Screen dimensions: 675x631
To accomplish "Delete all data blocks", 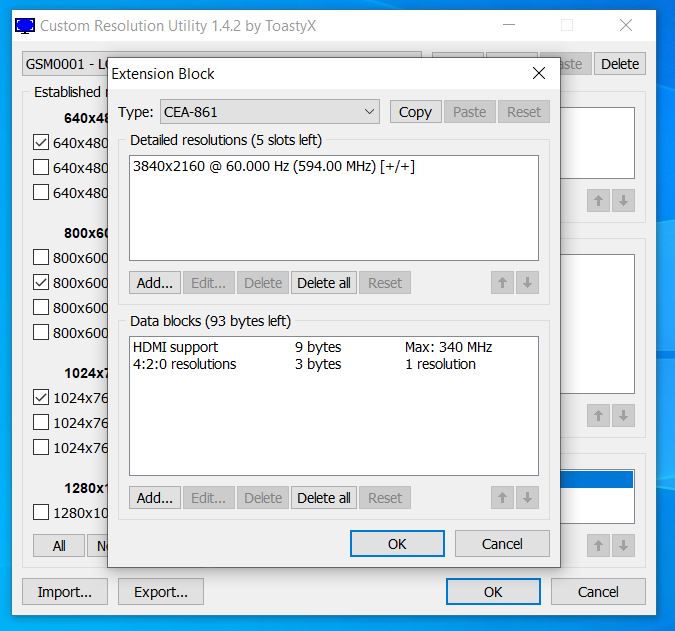I will (x=324, y=498).
